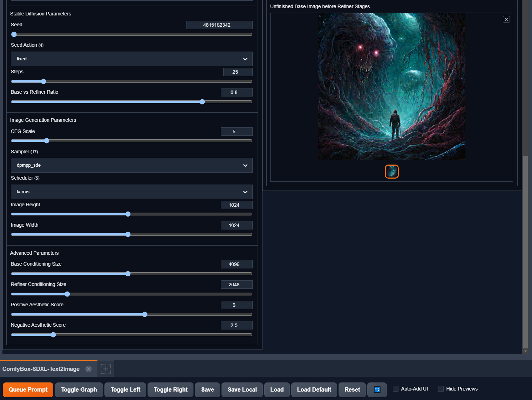532x400 pixels.
Task: Click the Base Conditioning Size value field
Action: [237, 264]
